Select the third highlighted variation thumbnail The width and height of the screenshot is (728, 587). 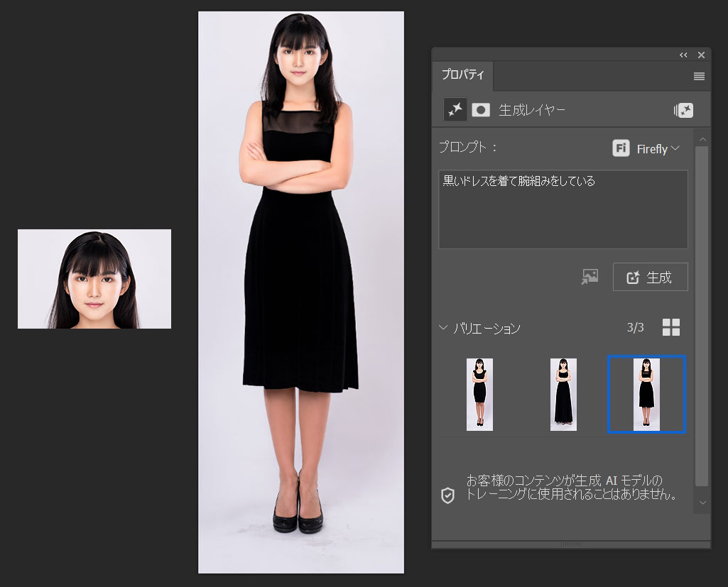point(646,394)
